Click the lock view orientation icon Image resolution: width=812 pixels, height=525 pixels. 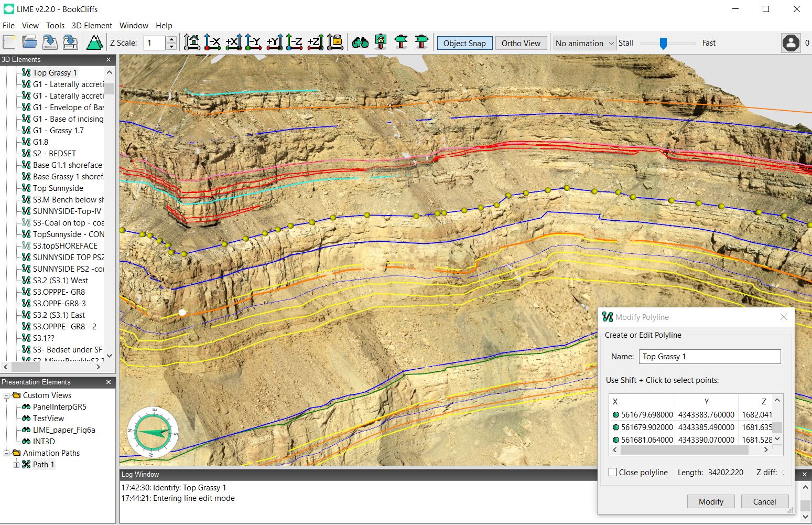(x=336, y=42)
